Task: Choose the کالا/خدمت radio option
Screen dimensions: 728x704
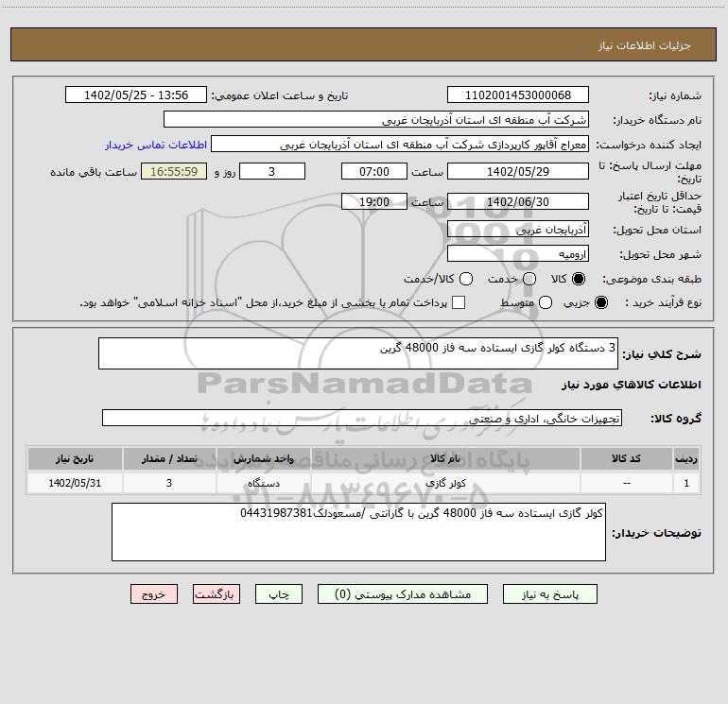Action: pos(466,279)
